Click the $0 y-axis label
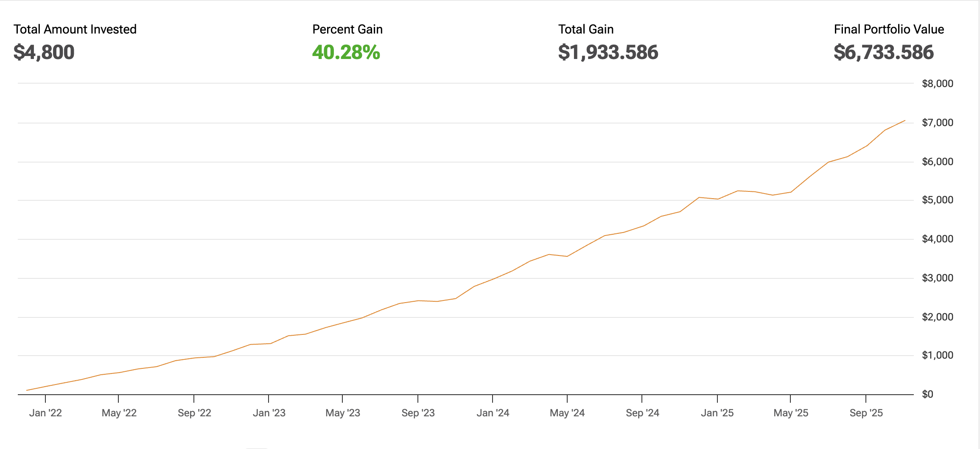Viewport: 980px width, 449px height. click(x=928, y=394)
